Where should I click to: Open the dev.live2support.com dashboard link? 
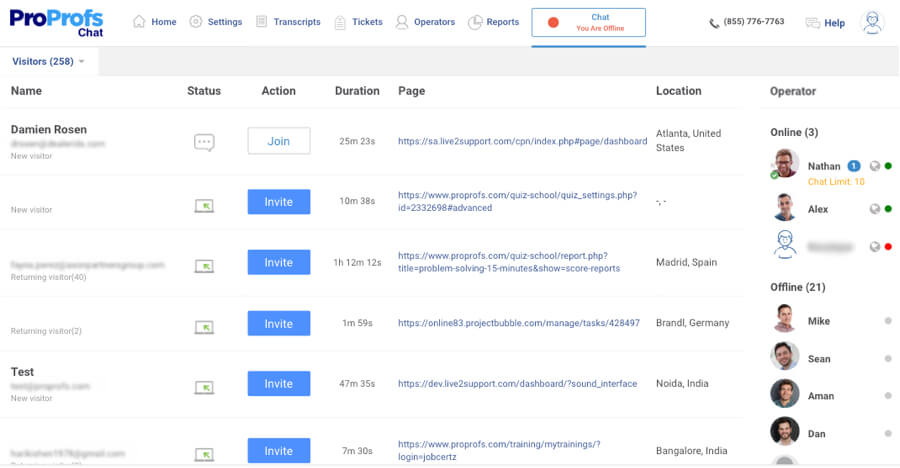(517, 384)
